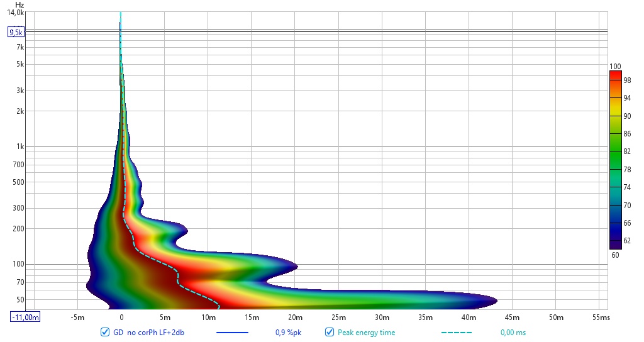Click the color scale bar legend
The width and height of the screenshot is (644, 342).
[615, 160]
